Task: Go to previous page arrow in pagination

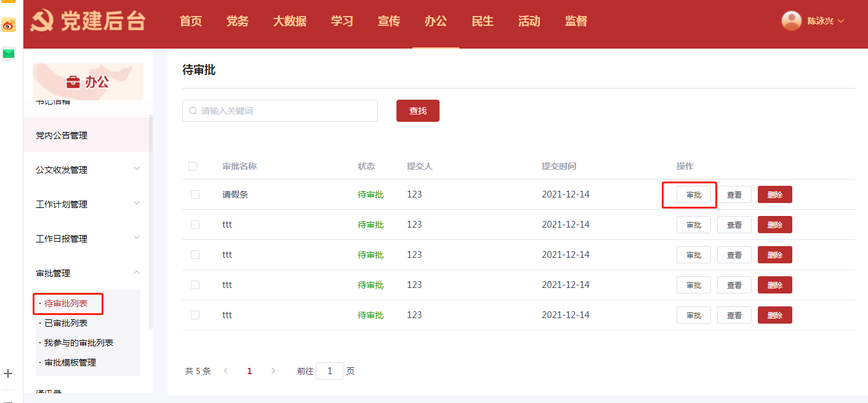Action: tap(226, 371)
